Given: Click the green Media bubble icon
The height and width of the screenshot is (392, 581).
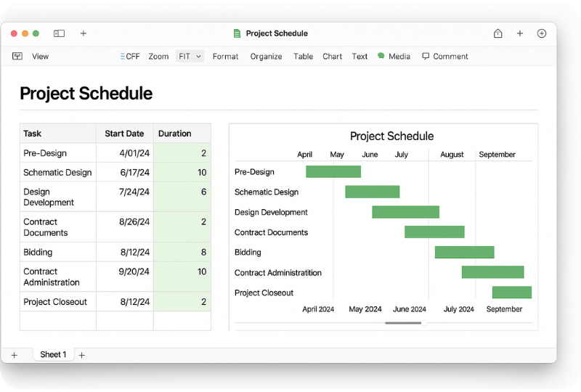Looking at the screenshot, I should (381, 56).
